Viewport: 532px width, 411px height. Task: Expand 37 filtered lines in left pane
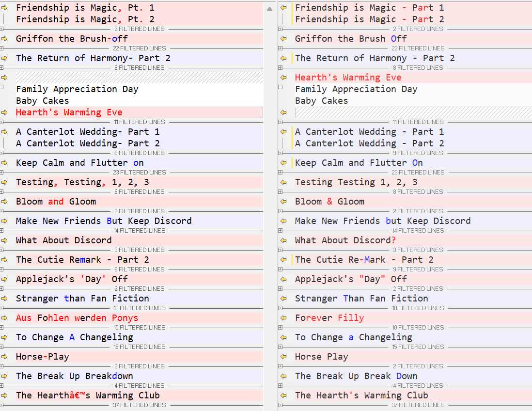[2, 405]
